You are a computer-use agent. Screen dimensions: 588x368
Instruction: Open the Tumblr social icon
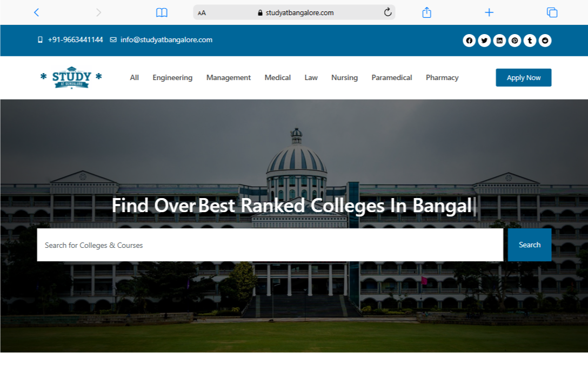pos(530,41)
